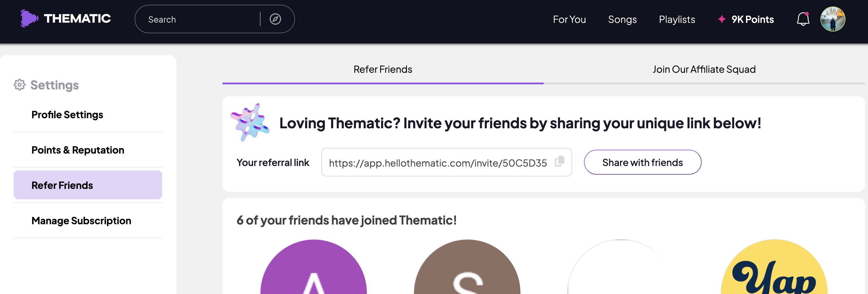Open Profile Settings in sidebar

click(67, 115)
